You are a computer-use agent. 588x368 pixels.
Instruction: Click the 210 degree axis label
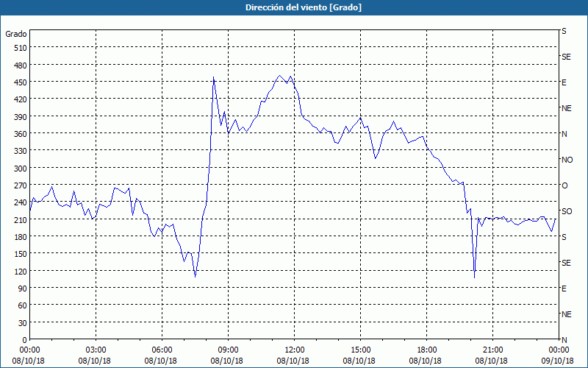point(21,220)
